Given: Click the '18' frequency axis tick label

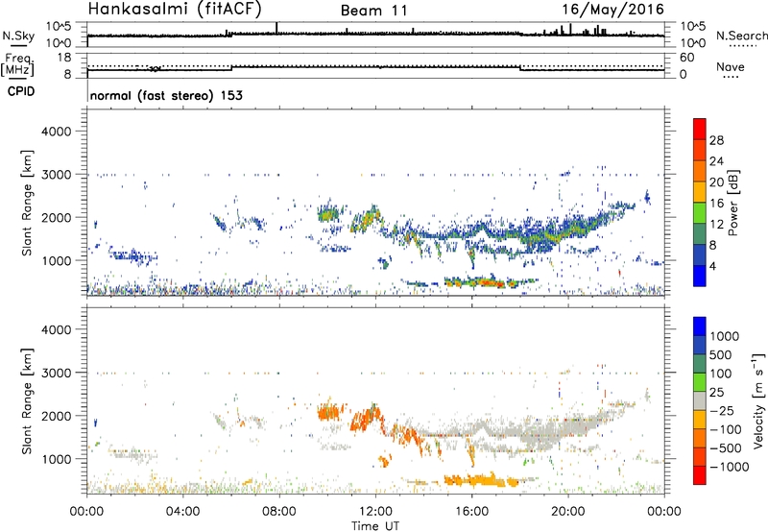Looking at the screenshot, I should [x=64, y=57].
